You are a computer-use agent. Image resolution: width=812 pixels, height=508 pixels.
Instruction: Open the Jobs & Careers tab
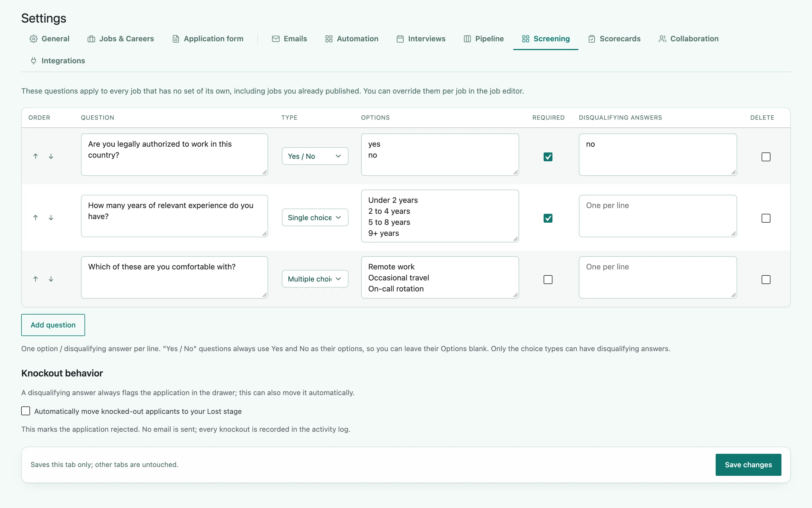point(121,39)
